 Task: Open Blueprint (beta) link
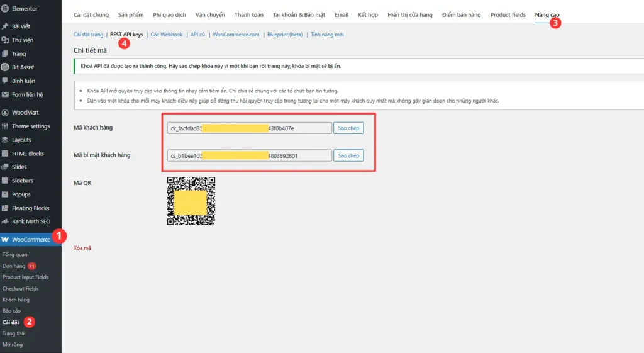(285, 35)
